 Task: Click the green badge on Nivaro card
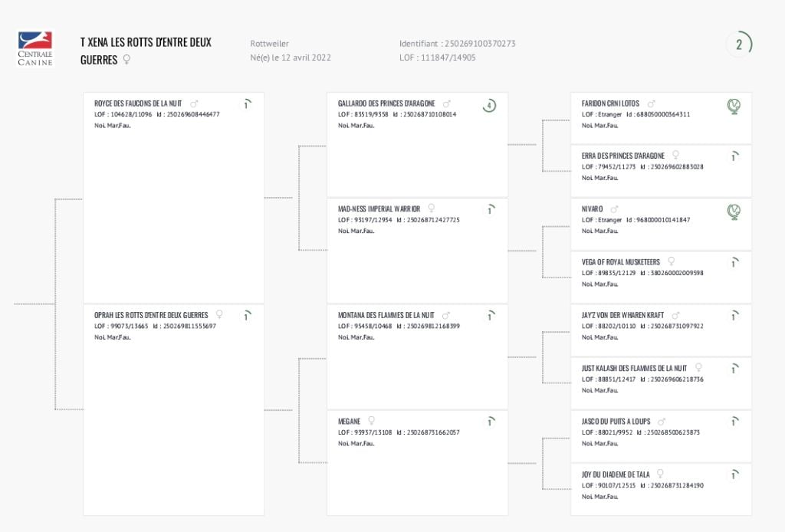(x=734, y=211)
